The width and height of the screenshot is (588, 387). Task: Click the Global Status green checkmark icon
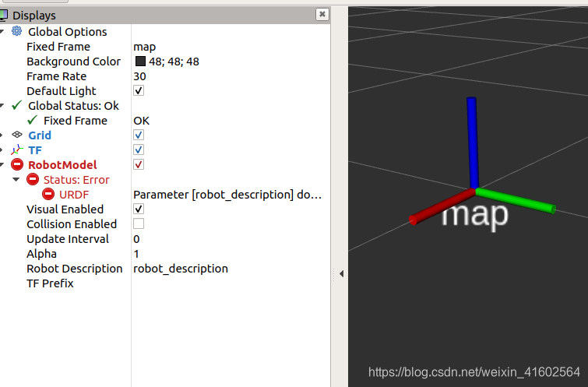(17, 105)
